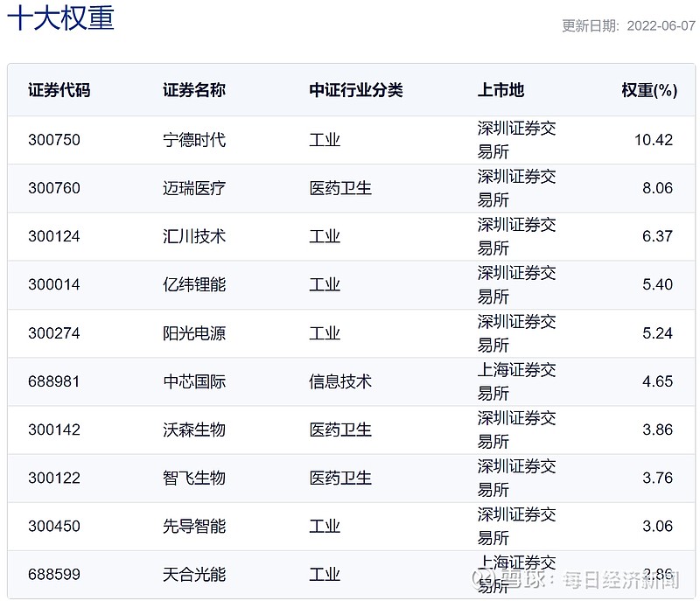Click the 信息技术 industry cell
700x601 pixels.
[x=340, y=381]
